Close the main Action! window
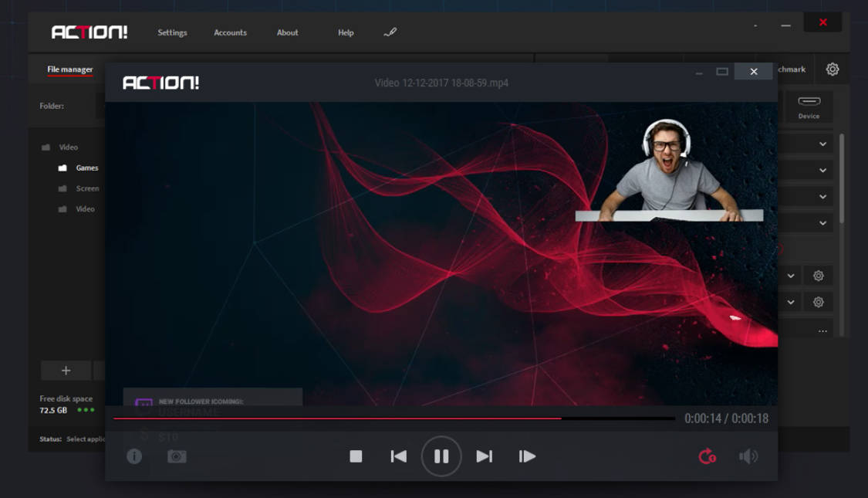 (823, 22)
